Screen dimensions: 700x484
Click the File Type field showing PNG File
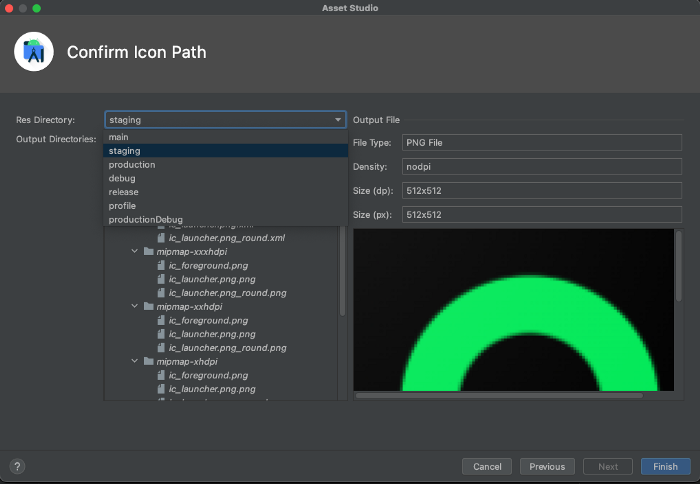(542, 142)
